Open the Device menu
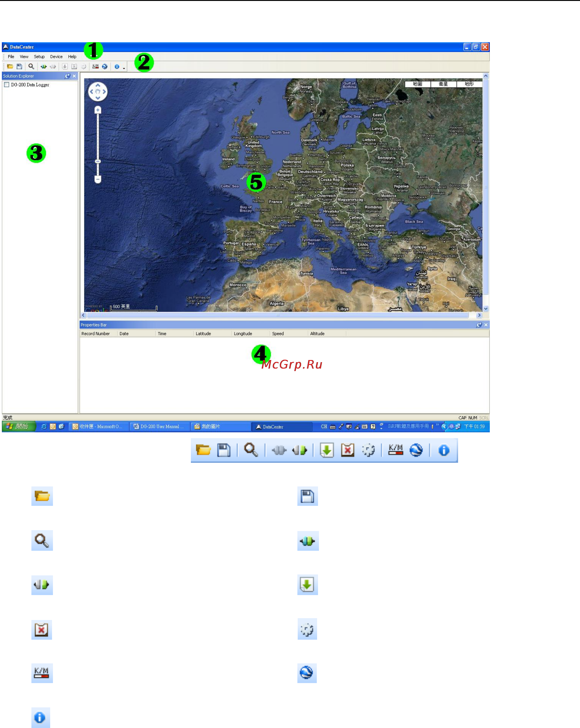The width and height of the screenshot is (580, 728). coord(56,57)
